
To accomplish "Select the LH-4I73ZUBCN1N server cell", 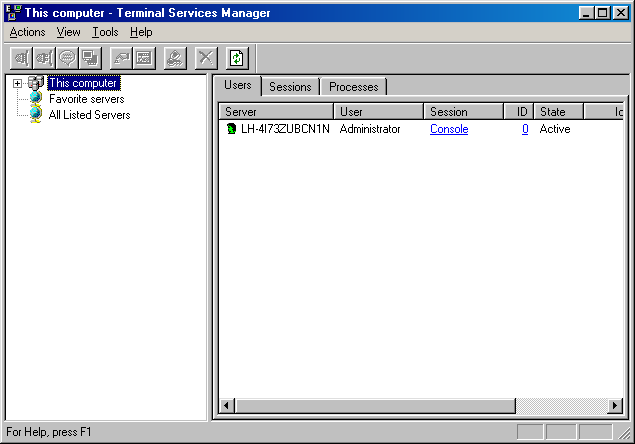I will 285,129.
